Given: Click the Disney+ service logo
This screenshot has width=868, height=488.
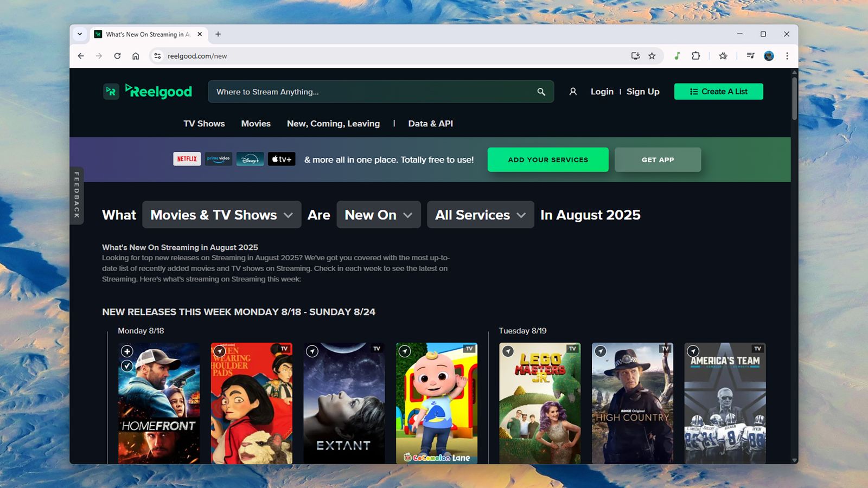Looking at the screenshot, I should [250, 159].
